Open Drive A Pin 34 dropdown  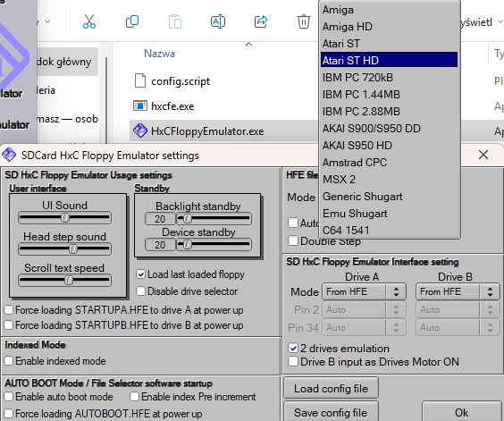click(365, 327)
